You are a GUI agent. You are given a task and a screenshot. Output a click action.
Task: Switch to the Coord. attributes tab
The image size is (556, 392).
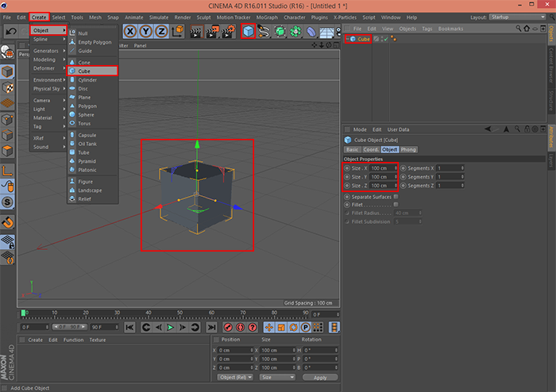371,149
